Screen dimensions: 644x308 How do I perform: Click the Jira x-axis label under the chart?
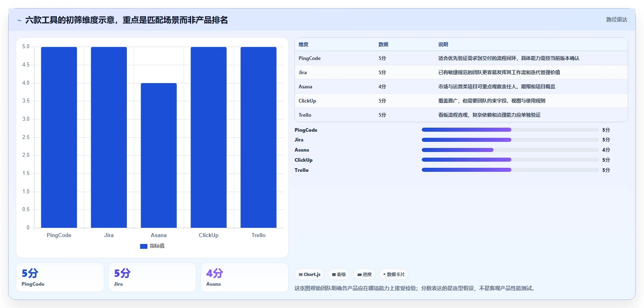[x=109, y=235]
